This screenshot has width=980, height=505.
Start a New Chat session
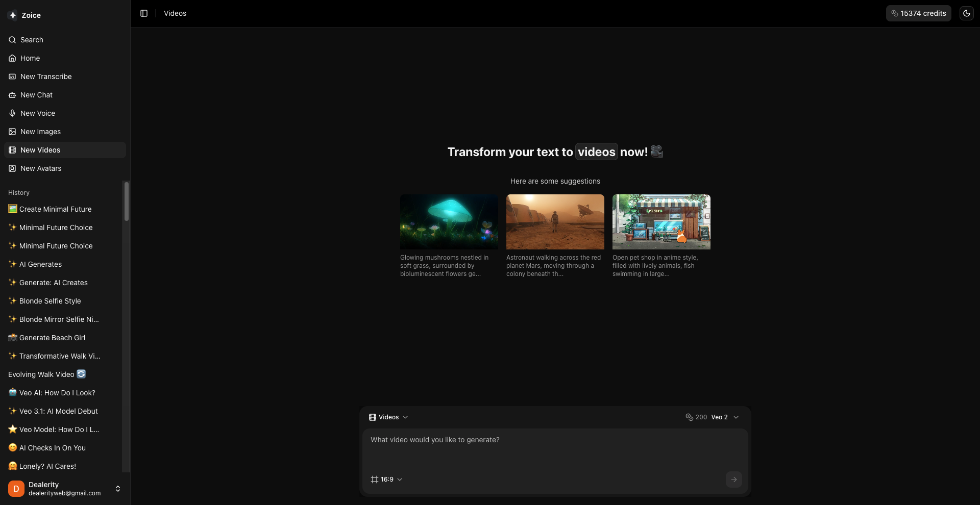pos(36,94)
